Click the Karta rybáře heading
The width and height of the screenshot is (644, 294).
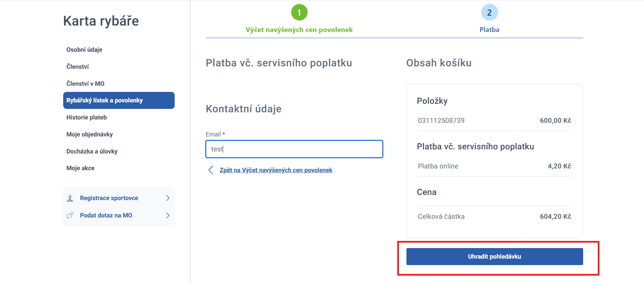point(101,21)
